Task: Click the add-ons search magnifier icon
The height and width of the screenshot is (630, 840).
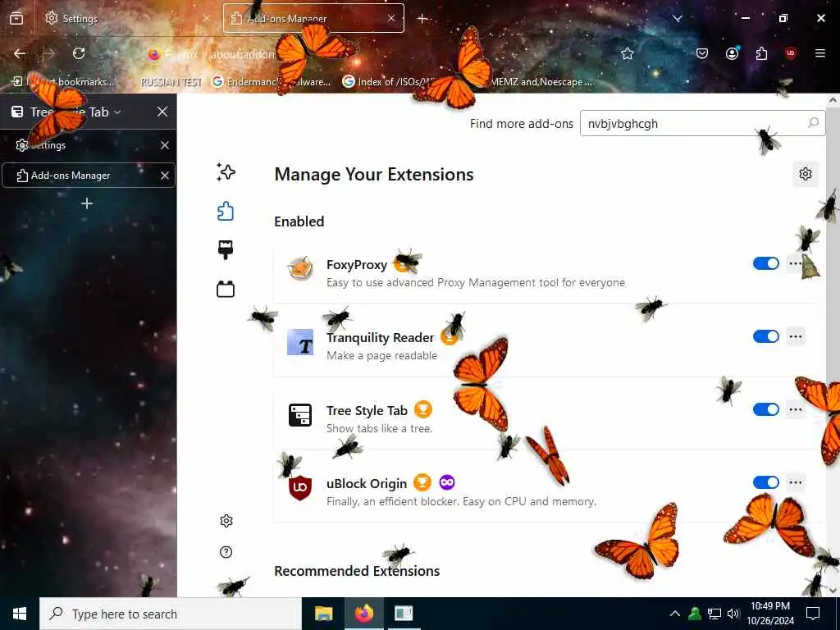Action: (813, 123)
